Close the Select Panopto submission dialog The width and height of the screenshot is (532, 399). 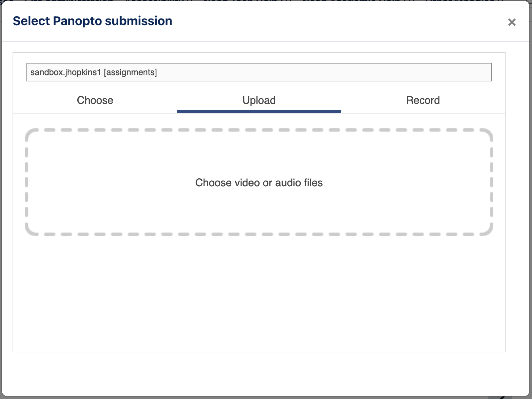tap(512, 22)
